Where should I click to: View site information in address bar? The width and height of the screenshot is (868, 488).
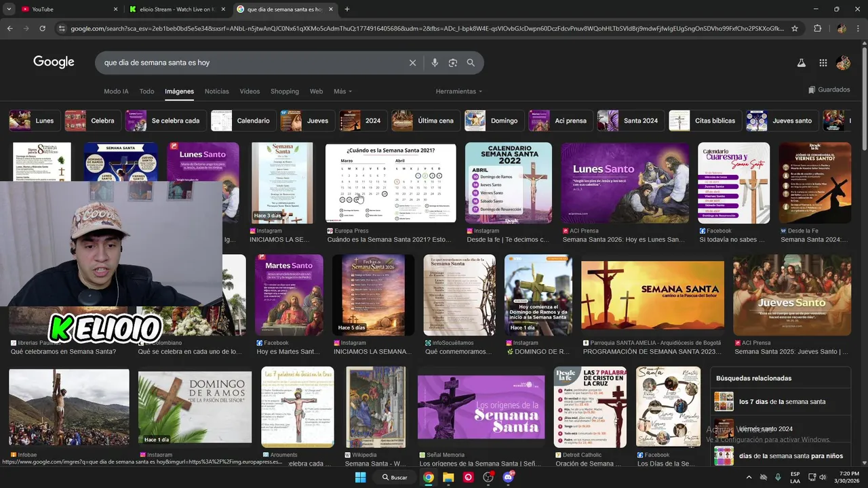coord(62,28)
